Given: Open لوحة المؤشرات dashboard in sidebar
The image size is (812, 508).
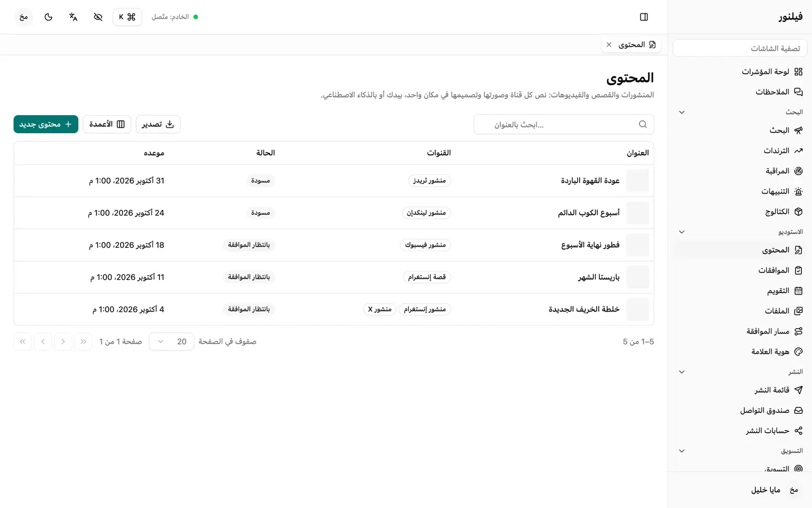Looking at the screenshot, I should pyautogui.click(x=740, y=72).
